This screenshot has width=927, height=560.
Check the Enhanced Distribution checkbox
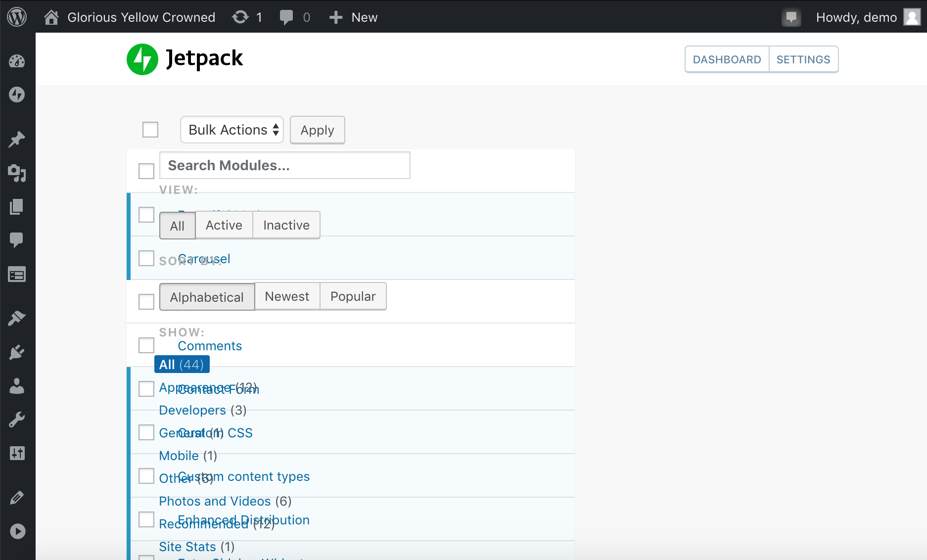coord(146,519)
